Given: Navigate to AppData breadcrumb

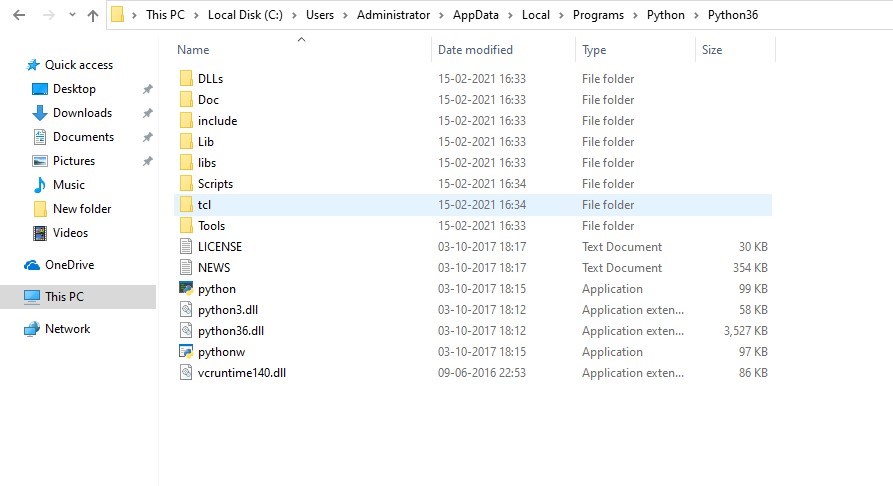Looking at the screenshot, I should [x=476, y=15].
